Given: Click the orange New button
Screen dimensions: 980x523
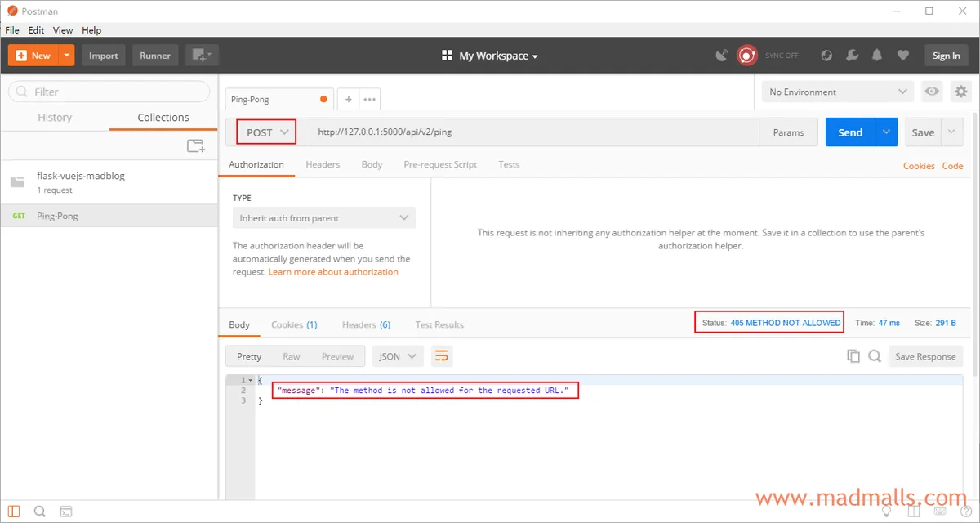Looking at the screenshot, I should tap(33, 56).
